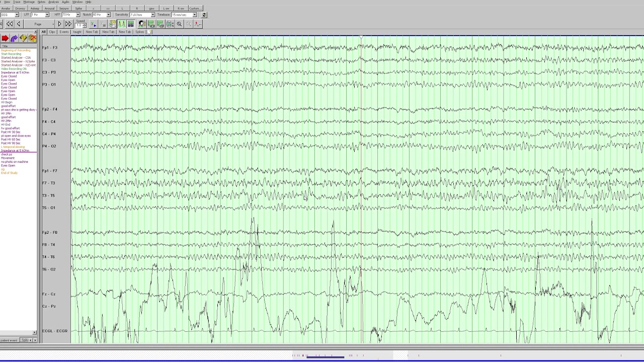Click the Spike annotation button
This screenshot has width=644, height=362.
[x=78, y=9]
